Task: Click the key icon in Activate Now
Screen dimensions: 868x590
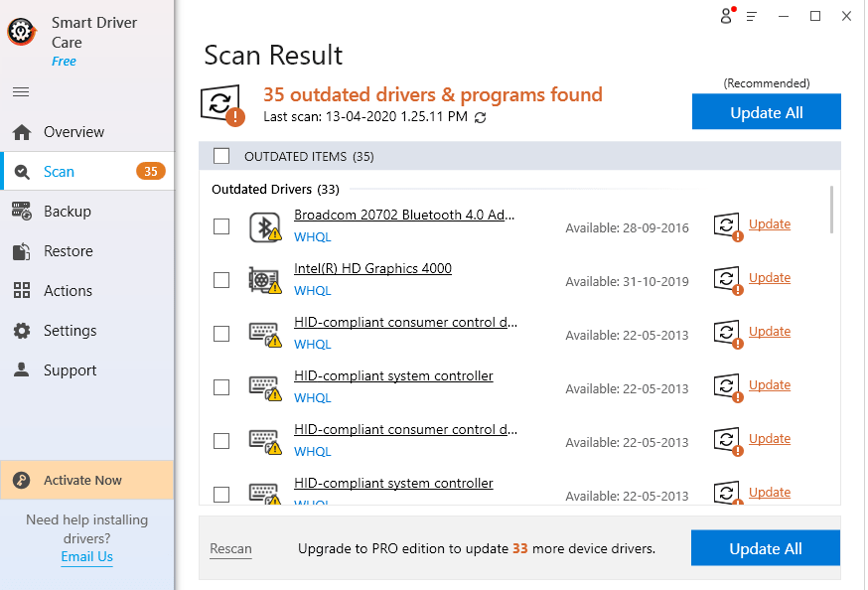Action: (x=22, y=480)
